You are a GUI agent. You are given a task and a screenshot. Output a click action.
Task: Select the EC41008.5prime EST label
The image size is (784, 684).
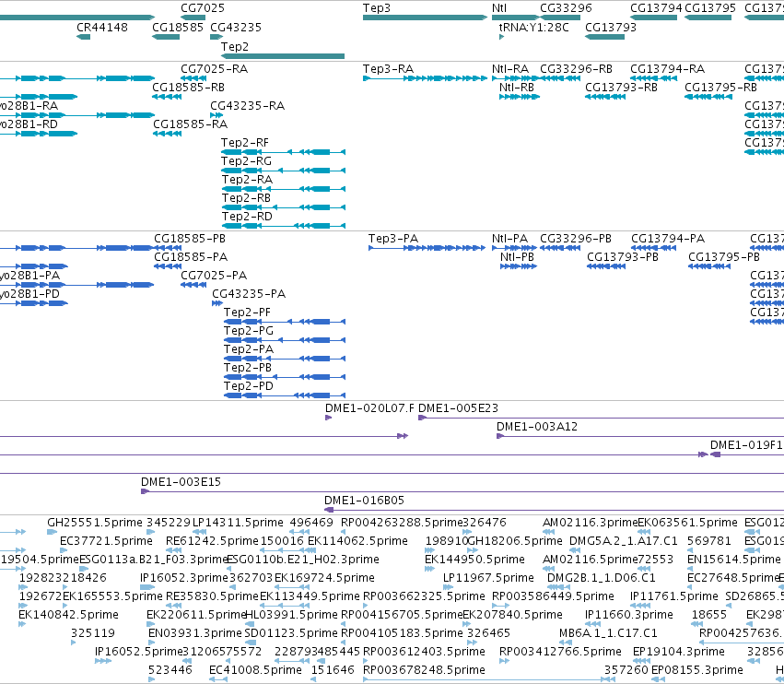(x=255, y=669)
